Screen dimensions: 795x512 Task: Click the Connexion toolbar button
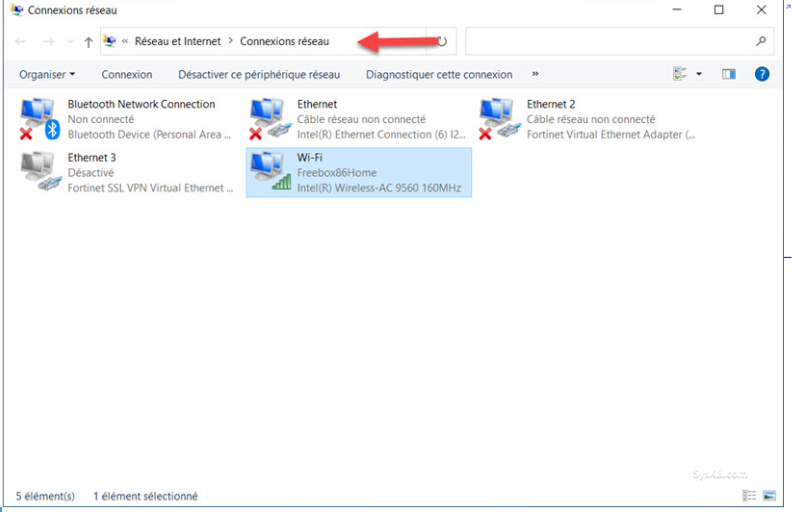127,74
